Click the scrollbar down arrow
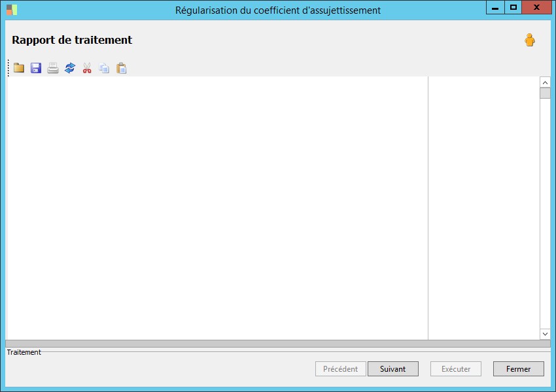The width and height of the screenshot is (556, 392). click(x=545, y=334)
